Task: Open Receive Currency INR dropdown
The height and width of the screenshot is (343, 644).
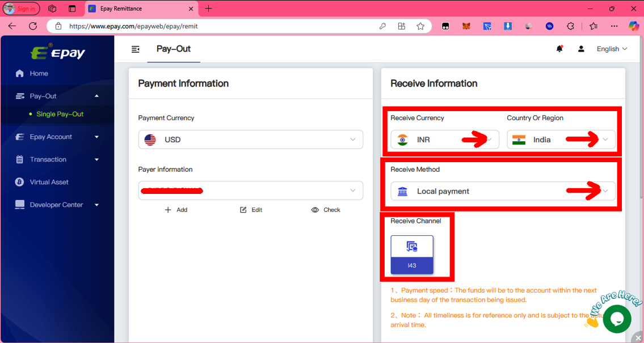Action: (445, 139)
